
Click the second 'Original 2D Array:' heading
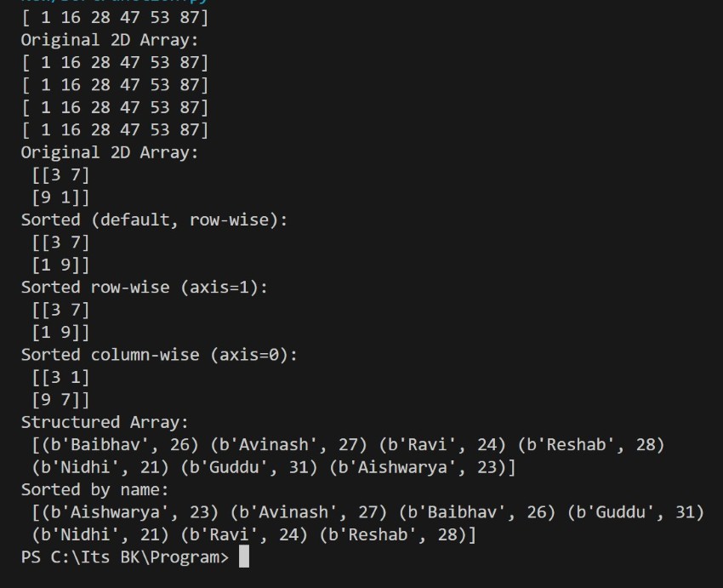pos(110,152)
